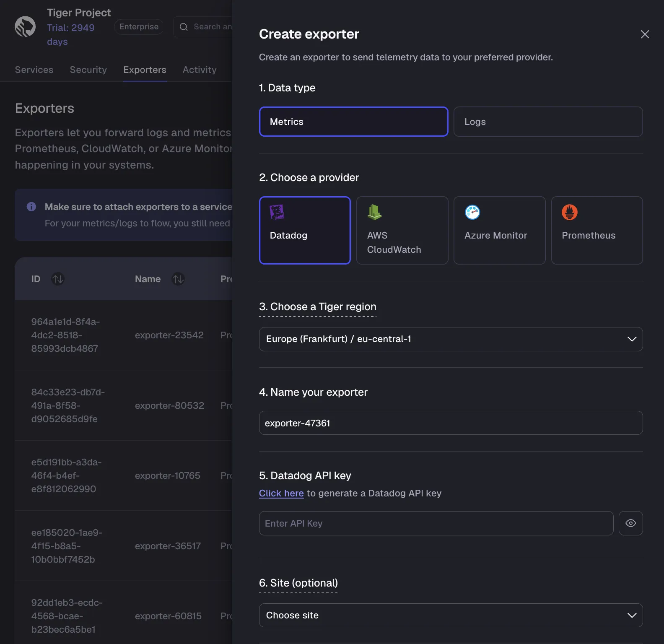Screen dimensions: 664x644
Task: Click the Enterprise plan badge
Action: (x=139, y=26)
